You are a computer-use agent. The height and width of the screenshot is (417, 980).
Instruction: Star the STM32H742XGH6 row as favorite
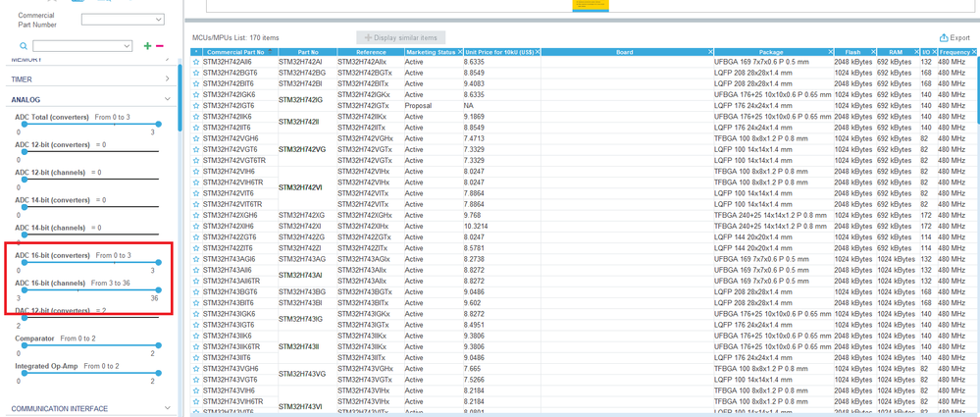pos(196,215)
